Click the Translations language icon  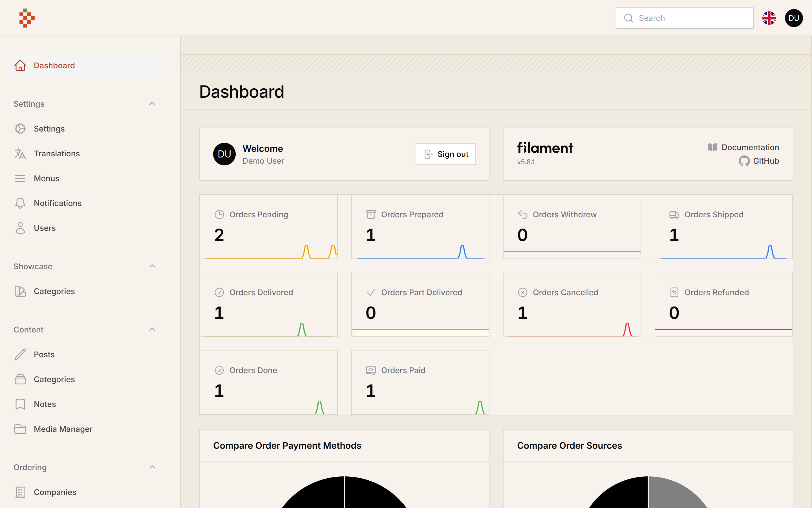(x=20, y=154)
